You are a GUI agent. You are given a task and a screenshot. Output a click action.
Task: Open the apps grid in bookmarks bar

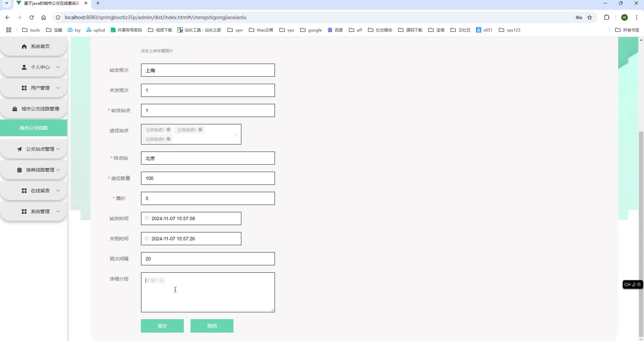click(9, 30)
